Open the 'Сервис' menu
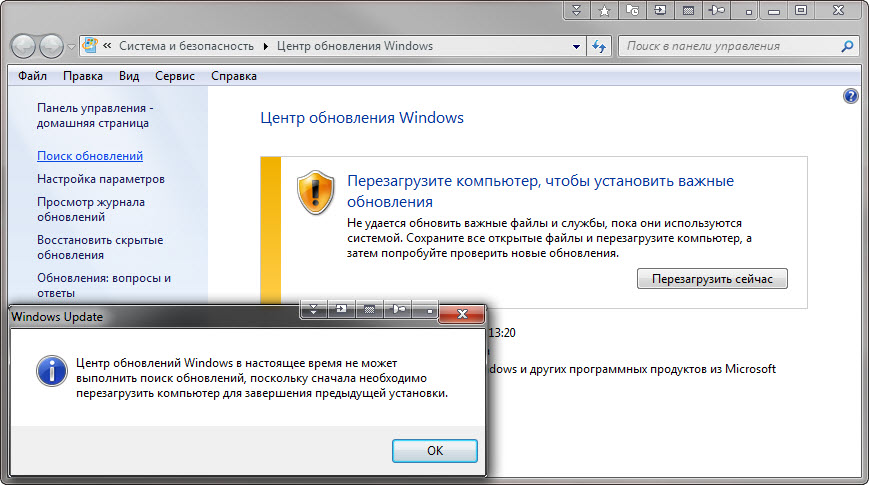Viewport: 869px width, 485px height. 175,76
